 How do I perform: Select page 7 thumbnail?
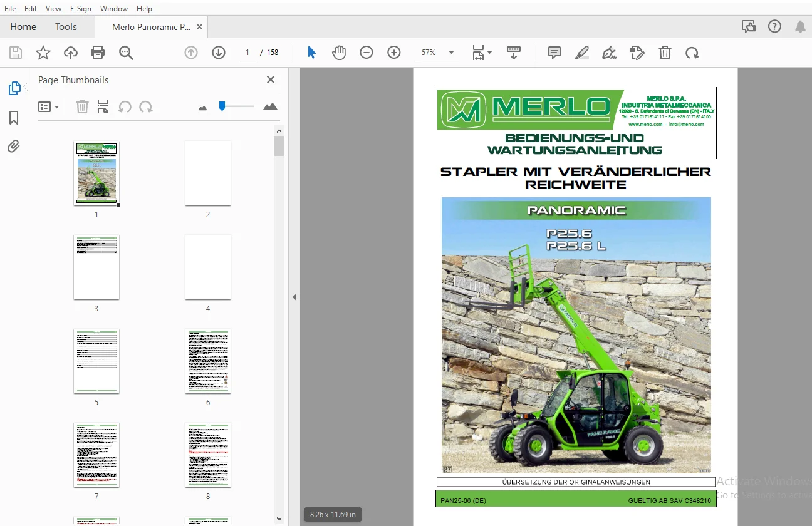(96, 455)
